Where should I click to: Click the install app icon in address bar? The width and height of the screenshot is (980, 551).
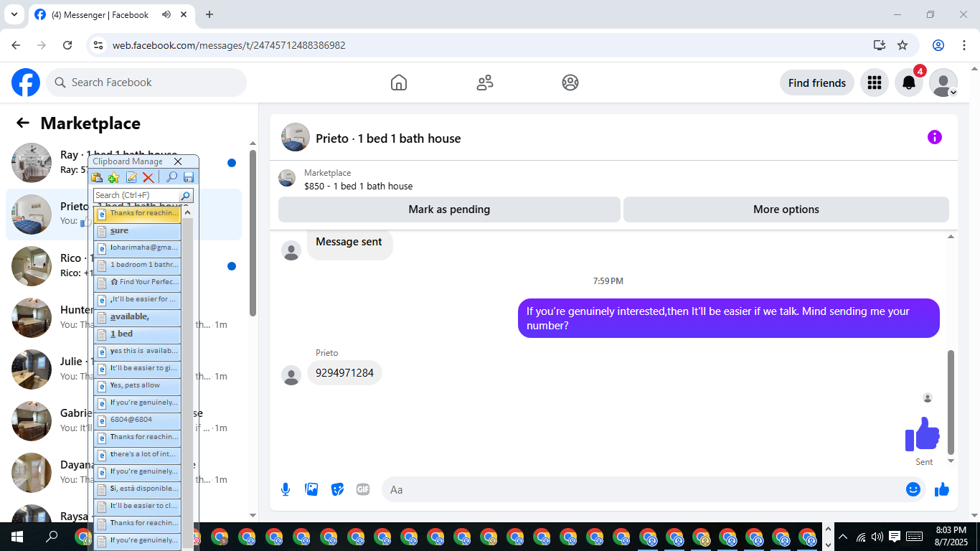(880, 45)
